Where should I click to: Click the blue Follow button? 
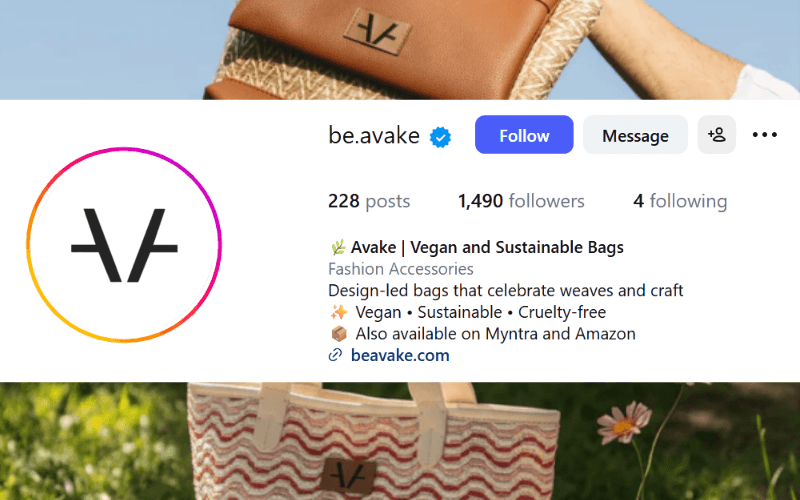[524, 135]
